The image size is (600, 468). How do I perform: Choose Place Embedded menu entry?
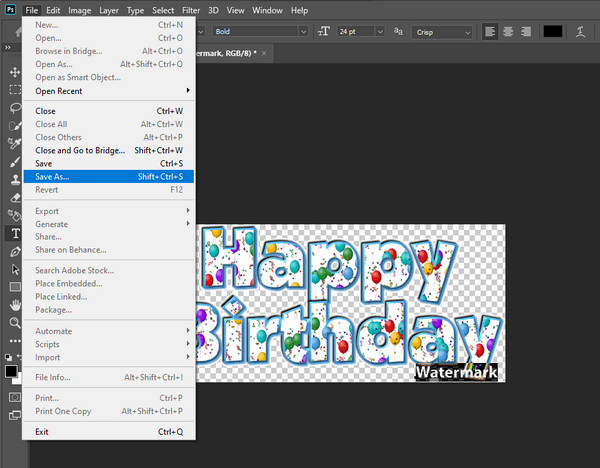click(109, 284)
